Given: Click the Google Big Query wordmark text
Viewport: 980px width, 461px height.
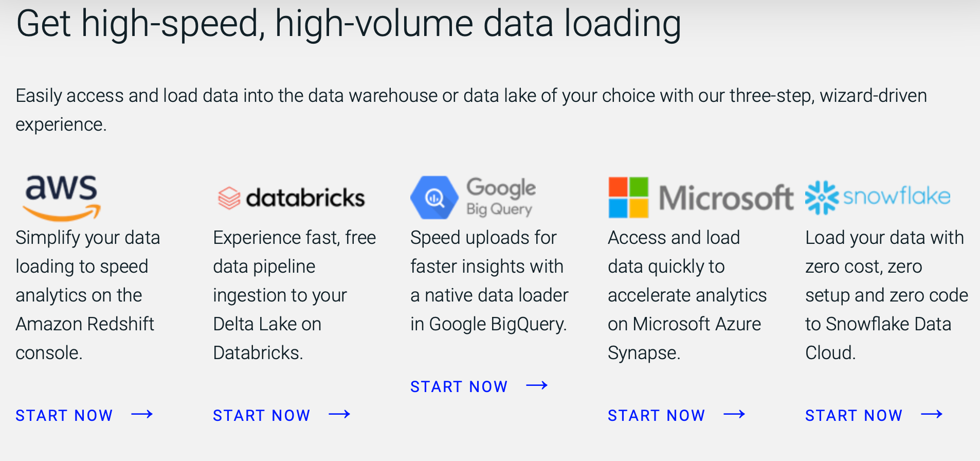Looking at the screenshot, I should pyautogui.click(x=501, y=197).
